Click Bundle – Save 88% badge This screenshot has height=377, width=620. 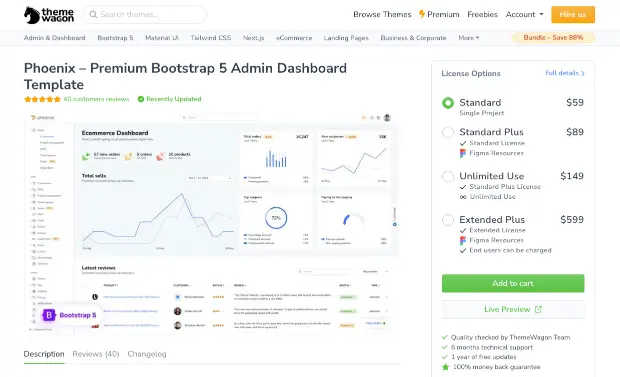pos(553,38)
